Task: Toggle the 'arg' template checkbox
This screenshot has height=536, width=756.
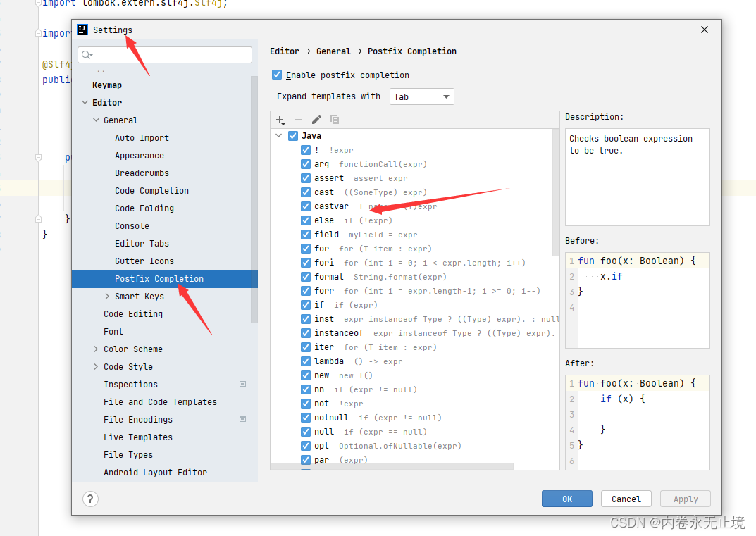Action: (306, 164)
